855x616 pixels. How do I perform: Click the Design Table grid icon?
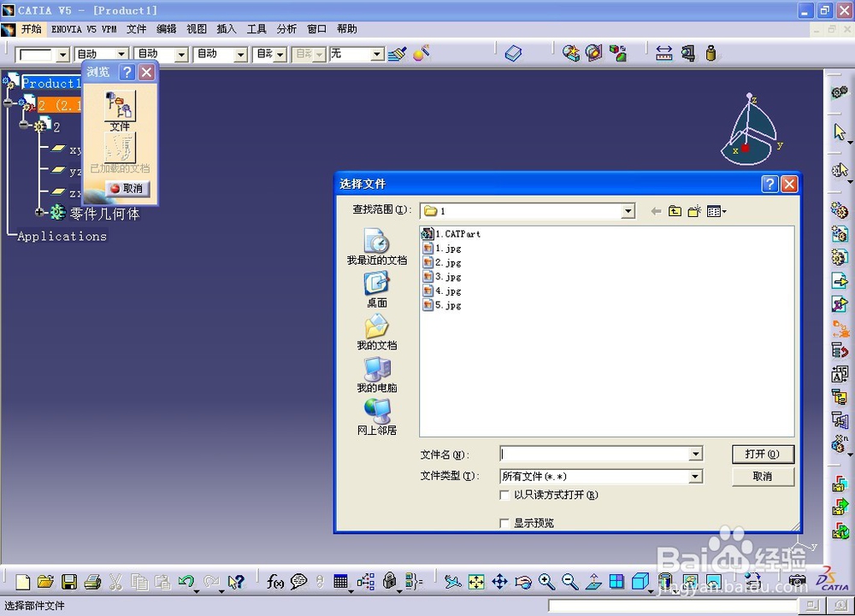point(341,582)
